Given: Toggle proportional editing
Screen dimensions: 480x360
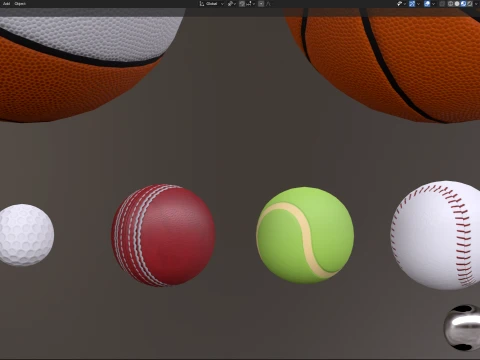Looking at the screenshot, I should tap(261, 4).
